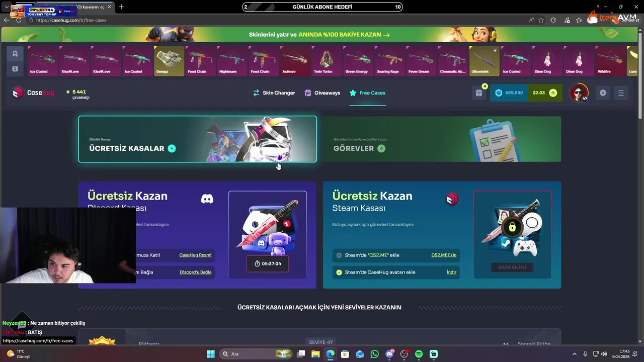The width and height of the screenshot is (644, 362).
Task: Click the KASA KİLİTLİ button
Action: click(x=512, y=267)
